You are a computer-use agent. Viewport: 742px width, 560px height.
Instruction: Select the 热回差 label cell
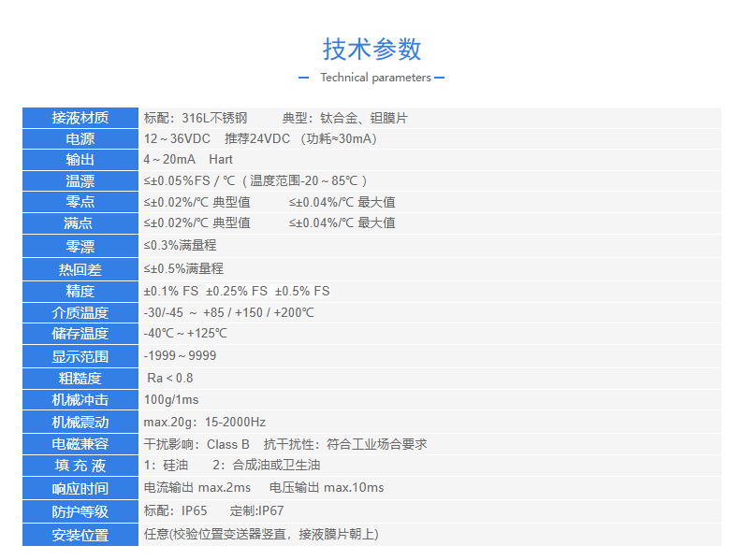(x=80, y=269)
